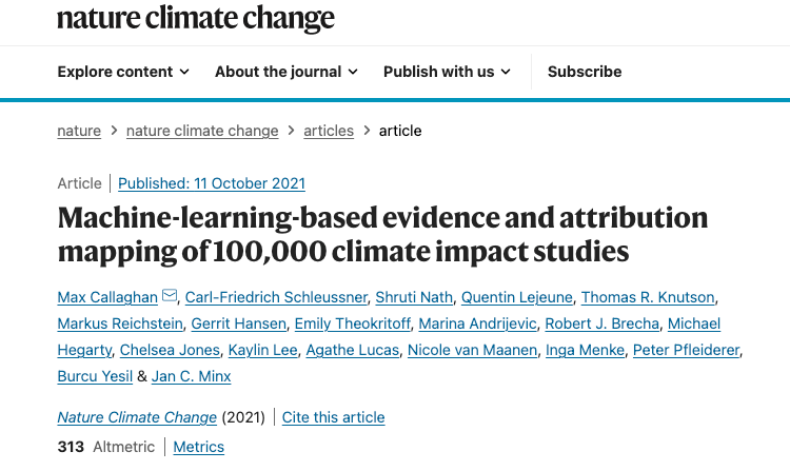View article Metrics link

point(199,447)
